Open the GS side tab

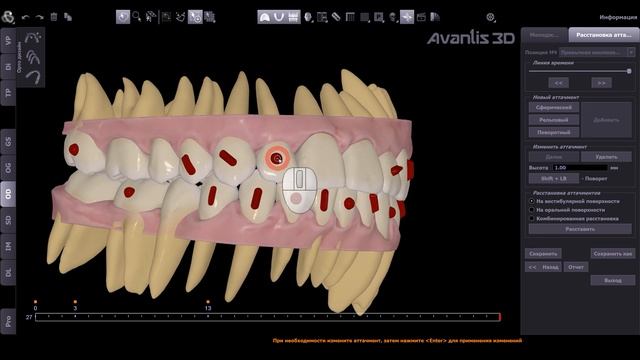[x=8, y=142]
